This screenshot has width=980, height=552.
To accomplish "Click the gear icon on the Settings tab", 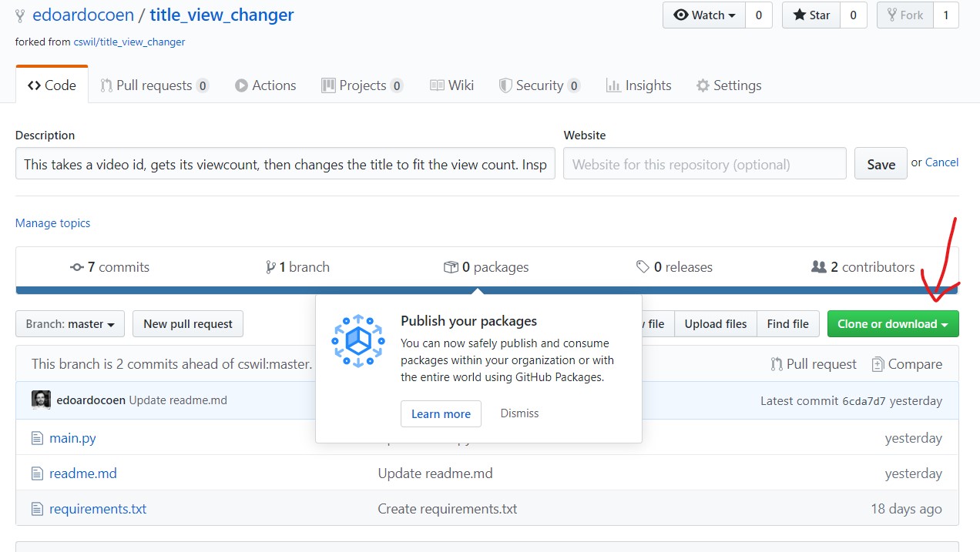I will point(703,85).
